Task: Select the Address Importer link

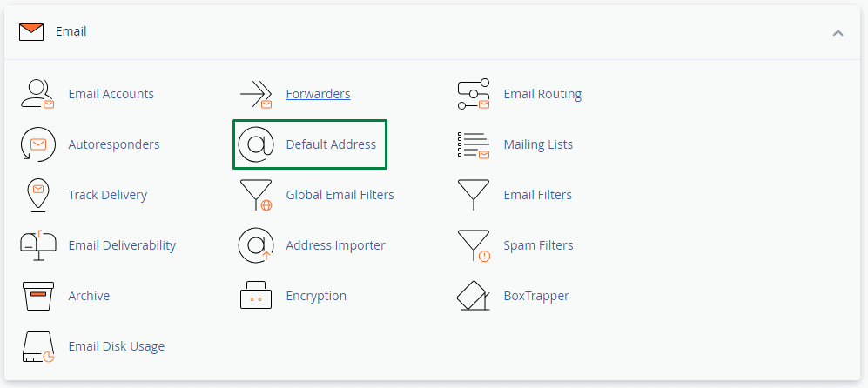Action: point(335,245)
